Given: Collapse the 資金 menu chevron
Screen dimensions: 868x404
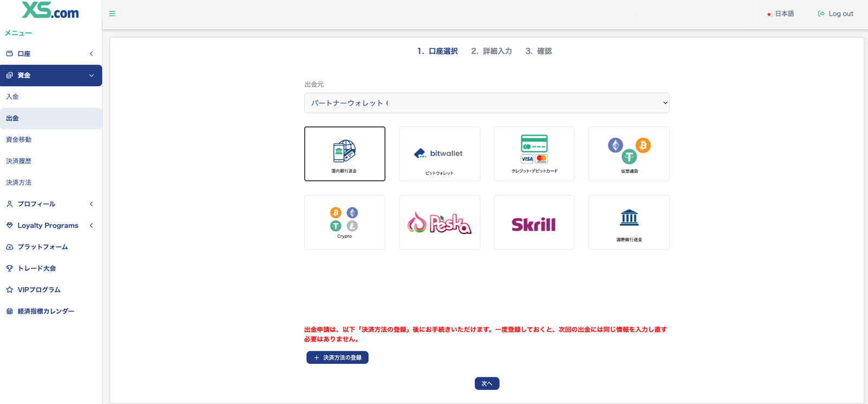Looking at the screenshot, I should (x=91, y=75).
